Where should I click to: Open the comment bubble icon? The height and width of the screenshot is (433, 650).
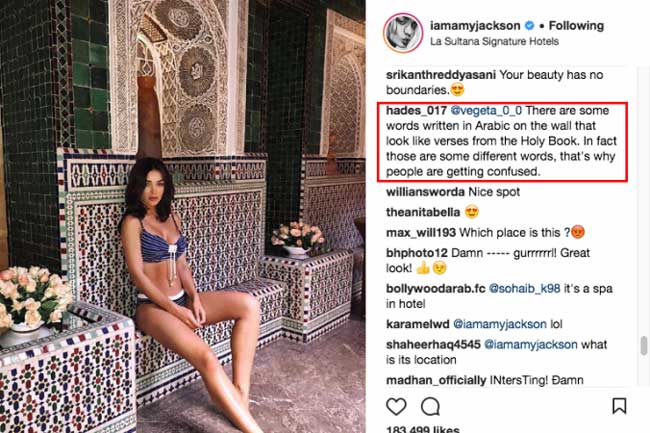[x=430, y=406]
